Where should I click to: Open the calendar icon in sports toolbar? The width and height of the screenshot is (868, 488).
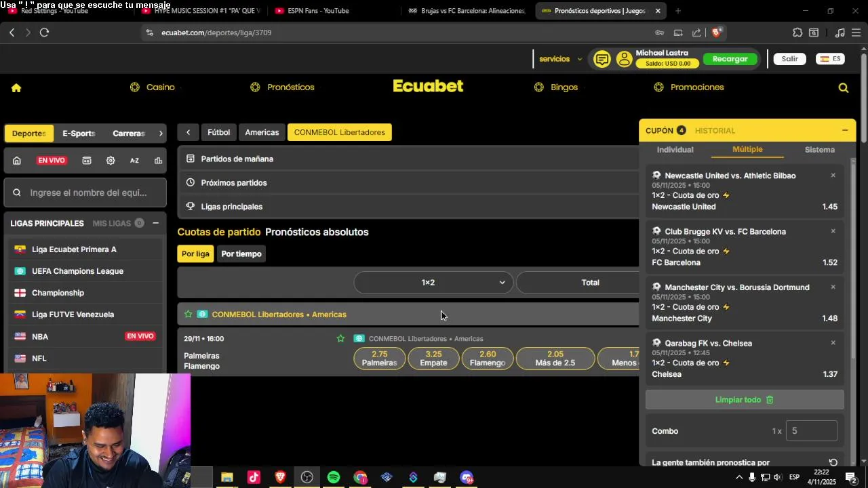[x=87, y=161]
